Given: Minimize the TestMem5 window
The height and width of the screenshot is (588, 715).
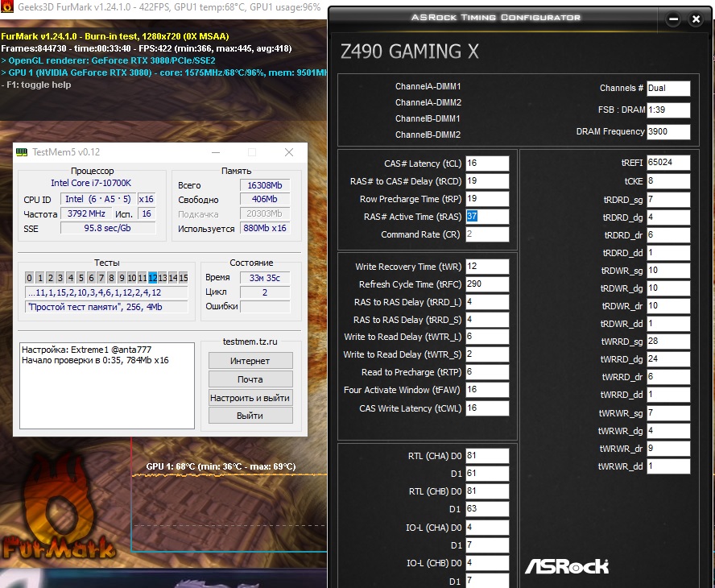Looking at the screenshot, I should (x=216, y=152).
